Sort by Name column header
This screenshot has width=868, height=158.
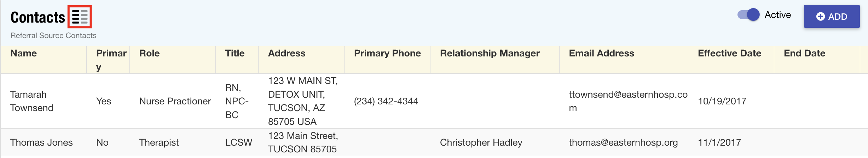tap(24, 53)
